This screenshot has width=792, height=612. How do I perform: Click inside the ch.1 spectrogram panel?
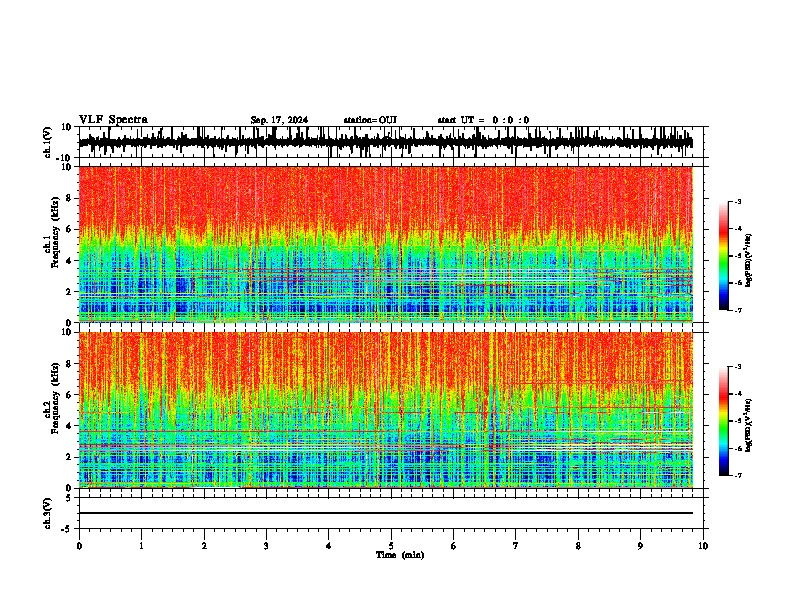click(386, 244)
